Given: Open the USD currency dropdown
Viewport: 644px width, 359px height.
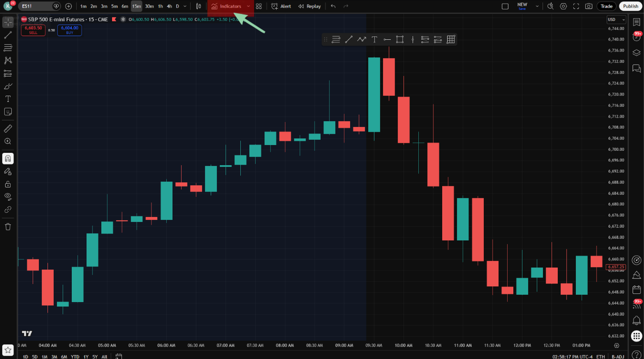Looking at the screenshot, I should 616,20.
